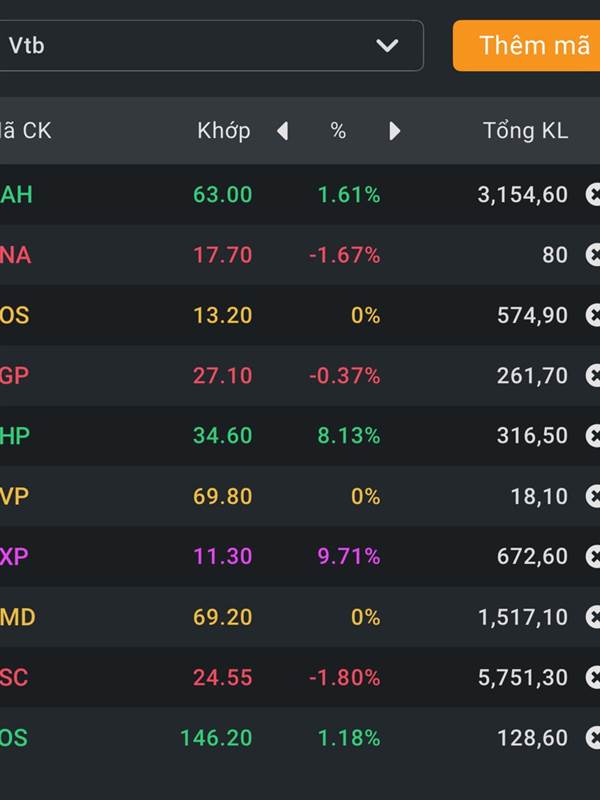The image size is (600, 800).
Task: Remove the row with price 17.70
Action: [x=593, y=255]
